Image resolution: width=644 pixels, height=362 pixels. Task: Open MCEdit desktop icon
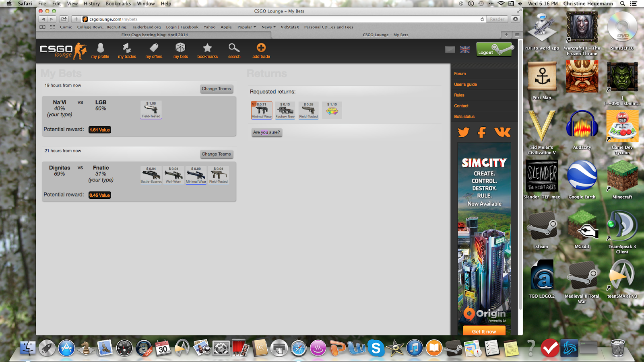582,230
